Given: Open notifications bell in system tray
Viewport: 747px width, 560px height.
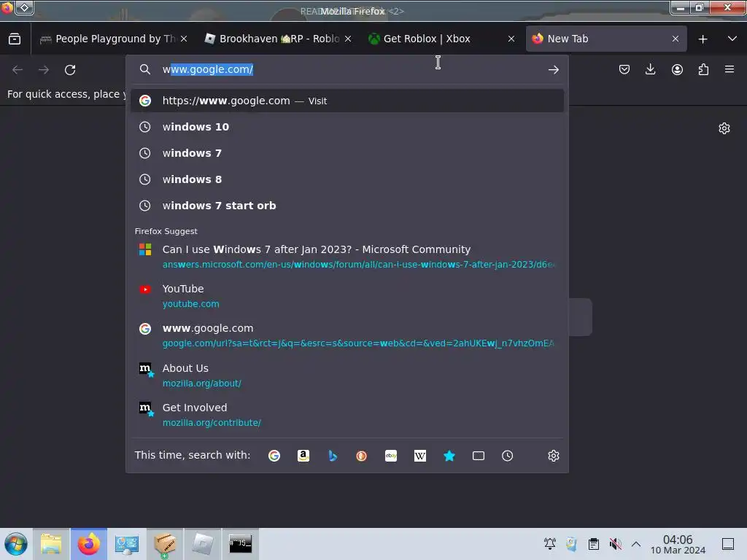Looking at the screenshot, I should [x=550, y=544].
